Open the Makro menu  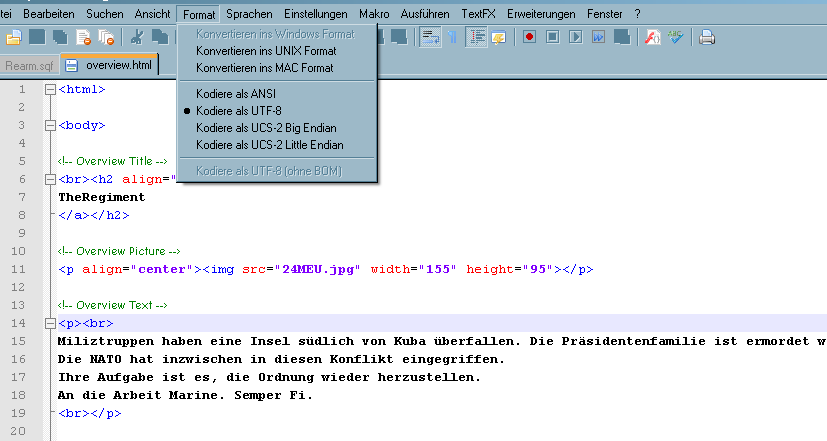pos(374,14)
